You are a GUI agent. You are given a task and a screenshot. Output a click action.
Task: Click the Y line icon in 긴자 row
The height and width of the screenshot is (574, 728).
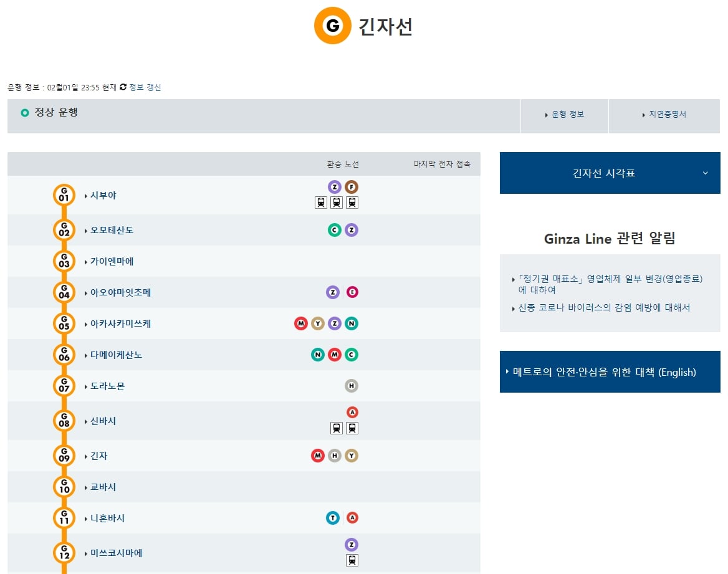(352, 456)
